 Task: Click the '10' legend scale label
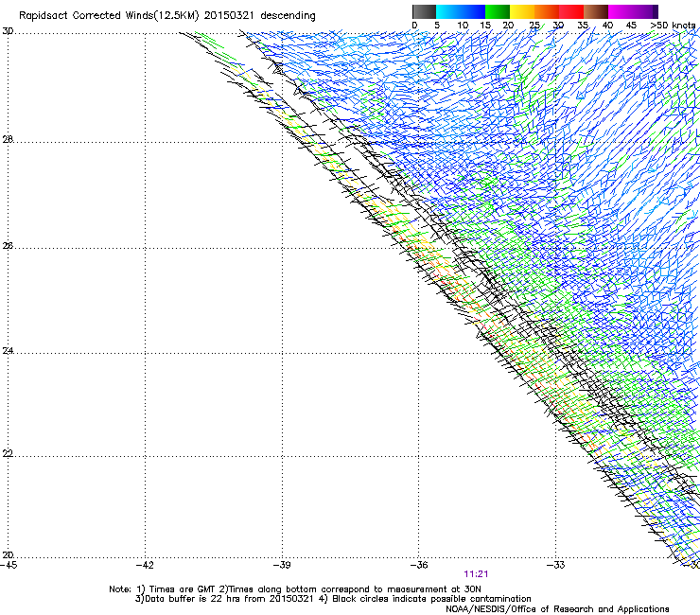[x=463, y=26]
